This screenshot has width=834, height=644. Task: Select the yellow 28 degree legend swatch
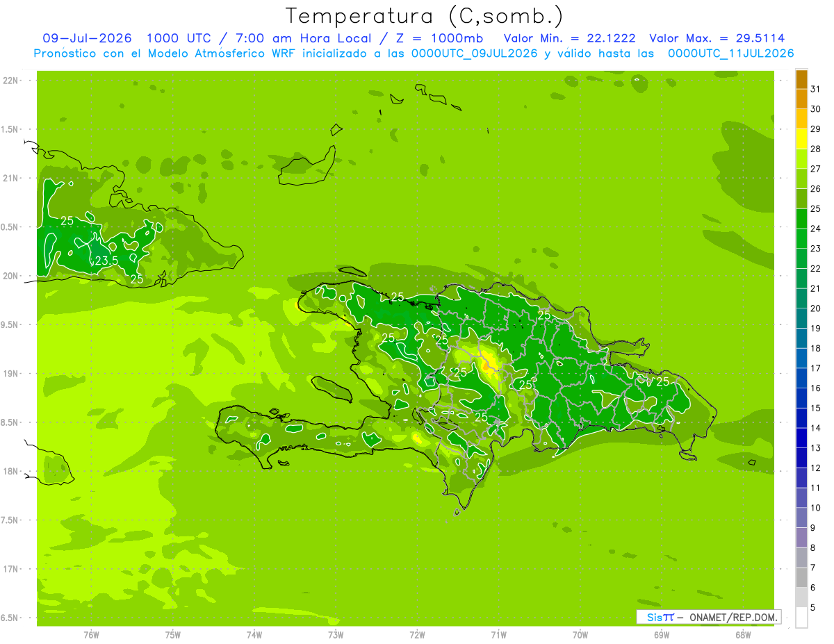[801, 140]
